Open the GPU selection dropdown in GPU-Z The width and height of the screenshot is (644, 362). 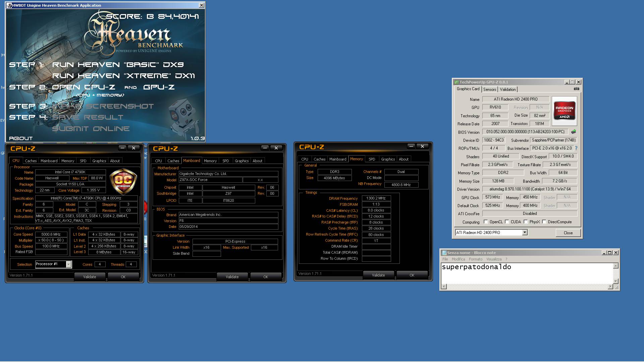tap(525, 233)
